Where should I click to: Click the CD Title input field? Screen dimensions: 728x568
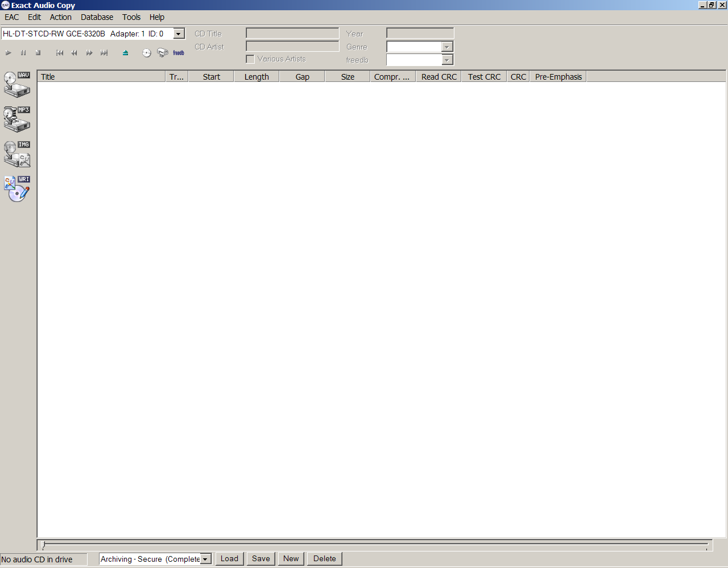click(x=292, y=34)
